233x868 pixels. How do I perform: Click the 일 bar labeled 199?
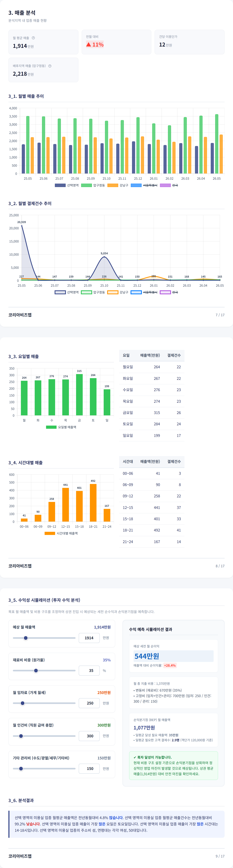pyautogui.click(x=107, y=402)
